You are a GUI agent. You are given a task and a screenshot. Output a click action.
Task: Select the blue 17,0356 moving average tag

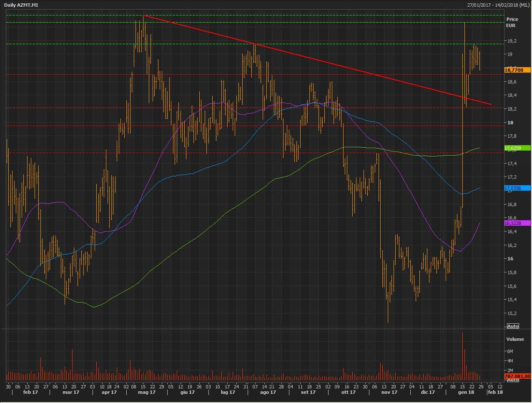(517, 188)
